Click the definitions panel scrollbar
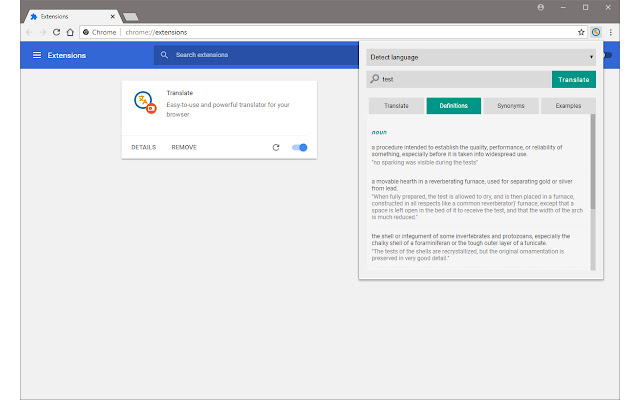Screen dimensions: 640x400 click(x=593, y=161)
